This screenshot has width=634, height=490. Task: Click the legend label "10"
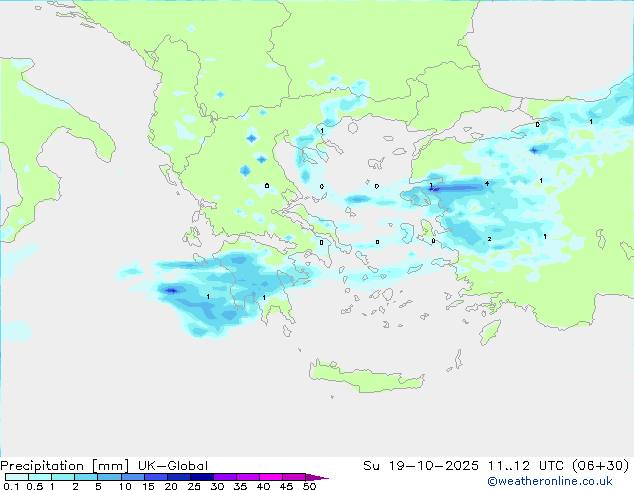coord(125,486)
